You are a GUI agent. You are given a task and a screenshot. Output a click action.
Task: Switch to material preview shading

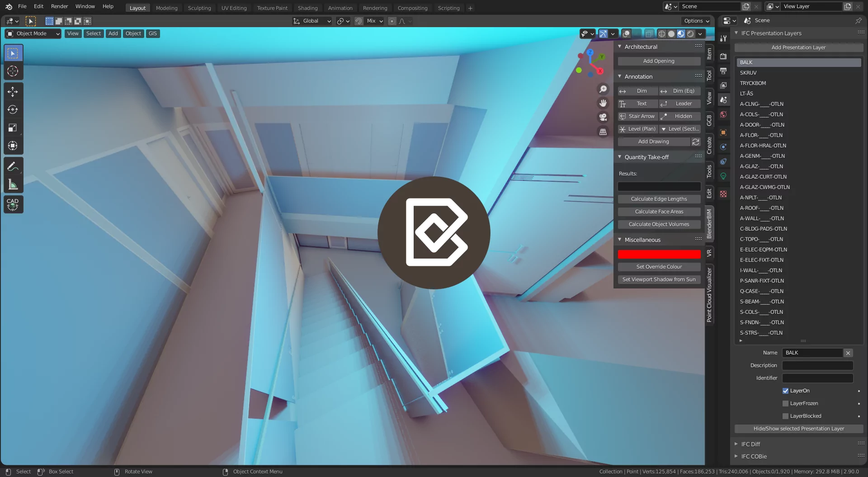pyautogui.click(x=681, y=33)
